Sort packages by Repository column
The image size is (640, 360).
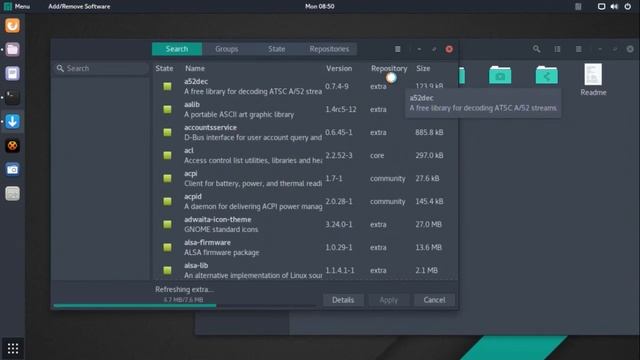tap(389, 68)
